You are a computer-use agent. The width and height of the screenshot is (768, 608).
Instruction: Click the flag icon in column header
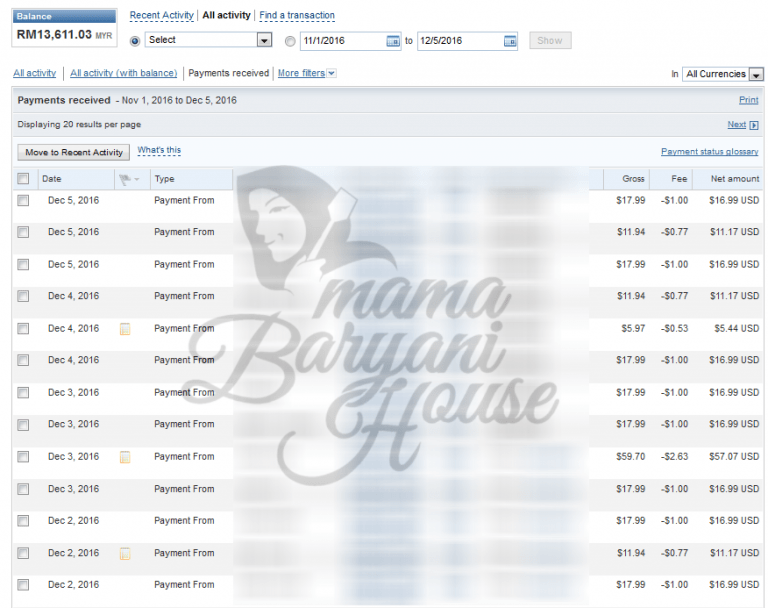[125, 179]
